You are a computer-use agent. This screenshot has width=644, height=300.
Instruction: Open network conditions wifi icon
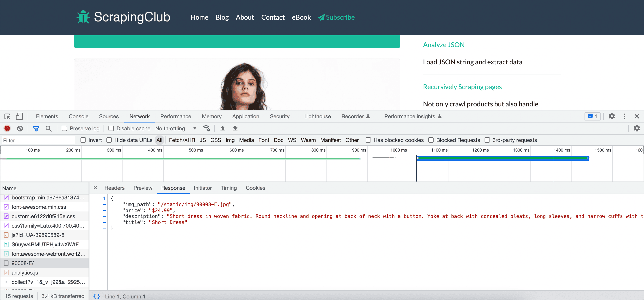point(206,128)
